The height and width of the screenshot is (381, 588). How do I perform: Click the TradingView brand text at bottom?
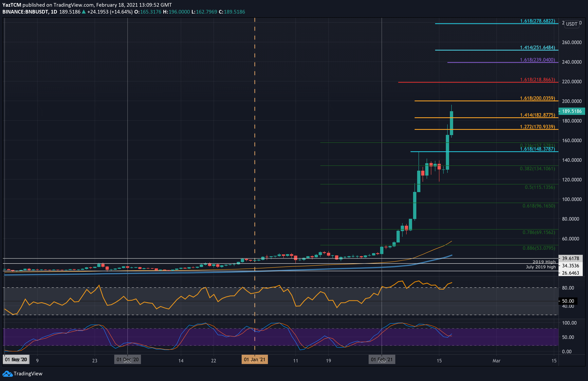tap(28, 374)
